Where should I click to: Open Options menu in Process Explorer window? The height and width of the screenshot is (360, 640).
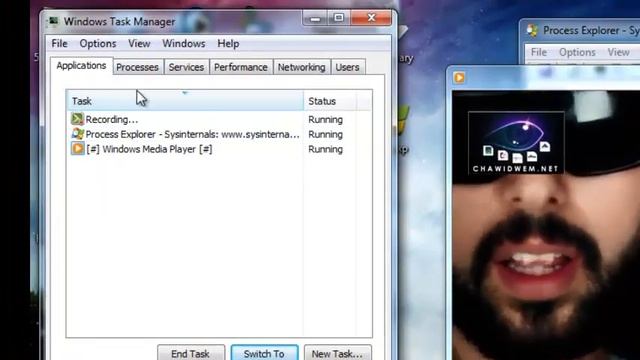(577, 52)
